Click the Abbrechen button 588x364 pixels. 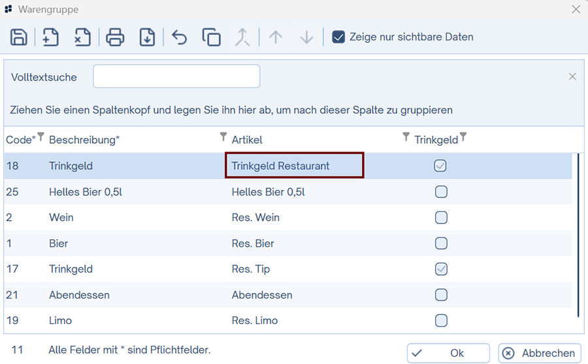point(540,353)
